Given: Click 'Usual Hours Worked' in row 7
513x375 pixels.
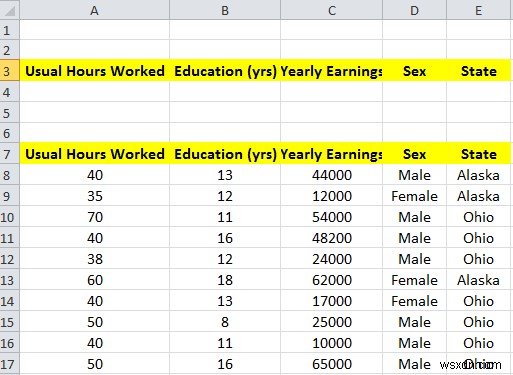Looking at the screenshot, I should pos(95,154).
